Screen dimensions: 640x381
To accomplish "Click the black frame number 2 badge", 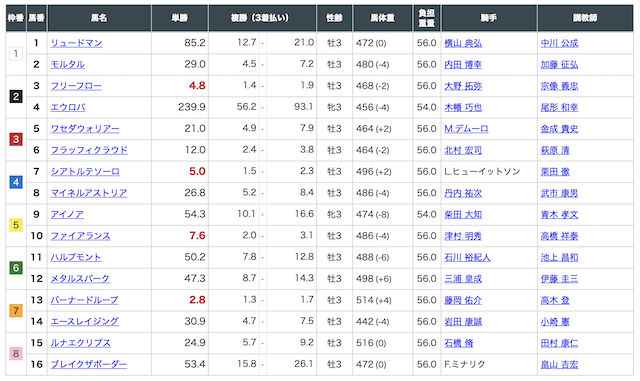I will tap(16, 97).
